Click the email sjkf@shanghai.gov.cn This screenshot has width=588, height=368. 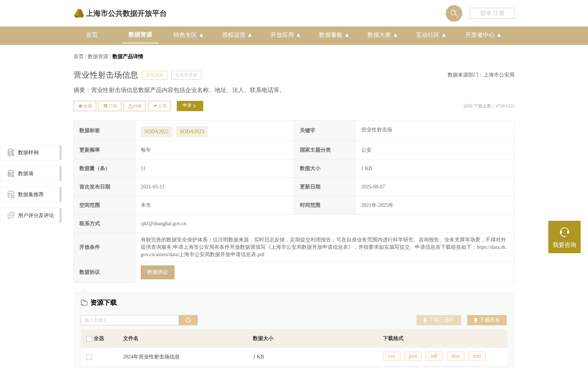(x=164, y=224)
